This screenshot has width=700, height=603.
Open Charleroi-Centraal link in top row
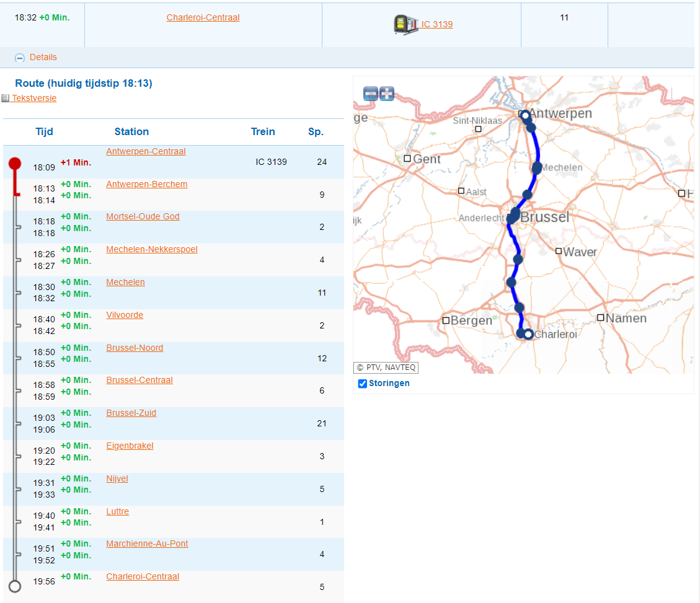(203, 18)
